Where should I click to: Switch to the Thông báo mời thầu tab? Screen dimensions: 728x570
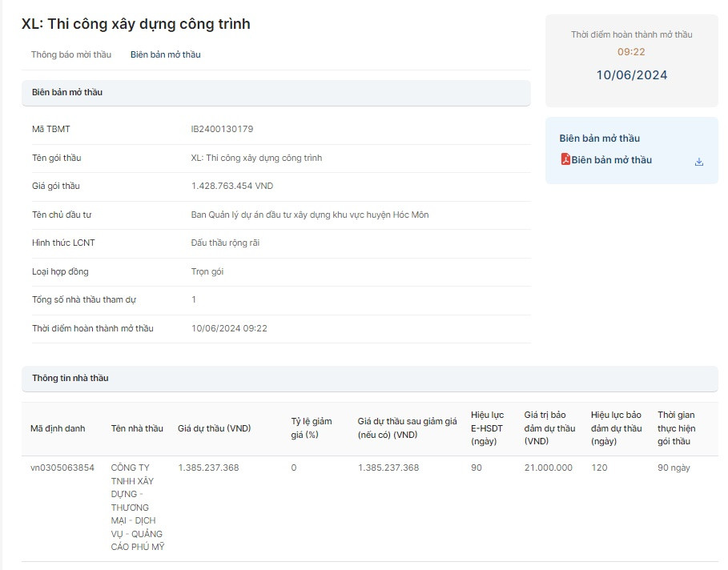tap(71, 54)
